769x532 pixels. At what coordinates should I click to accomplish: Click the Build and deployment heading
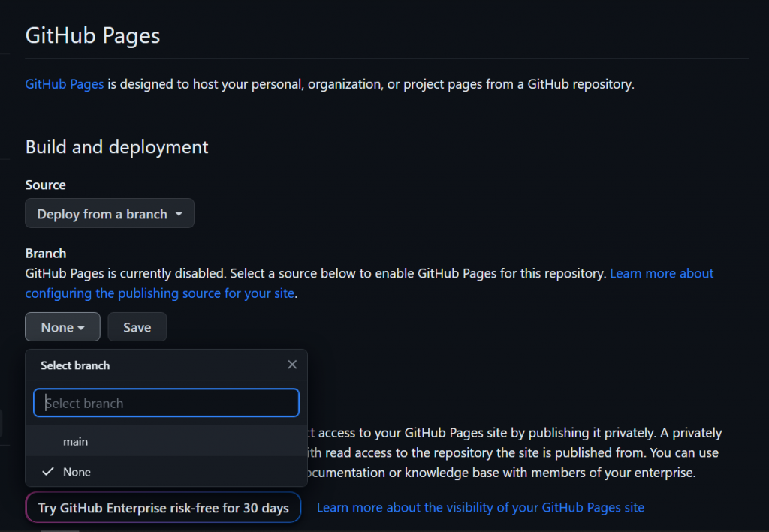pos(117,147)
